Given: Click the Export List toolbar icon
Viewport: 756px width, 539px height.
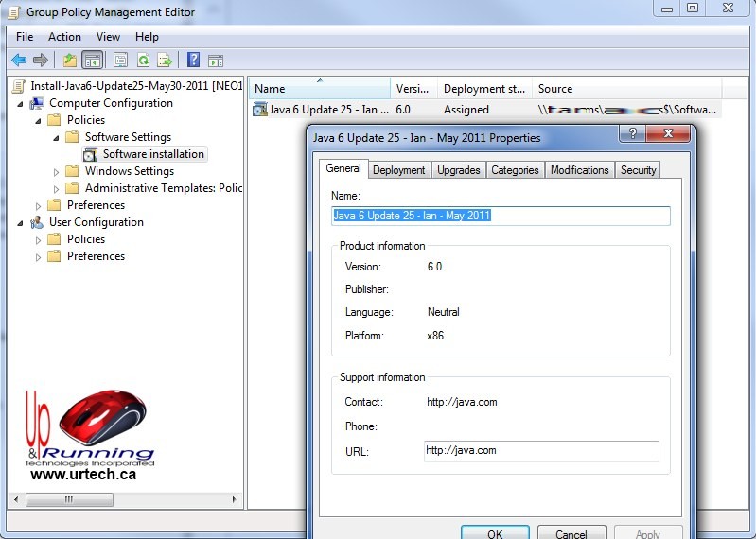Looking at the screenshot, I should click(x=165, y=61).
